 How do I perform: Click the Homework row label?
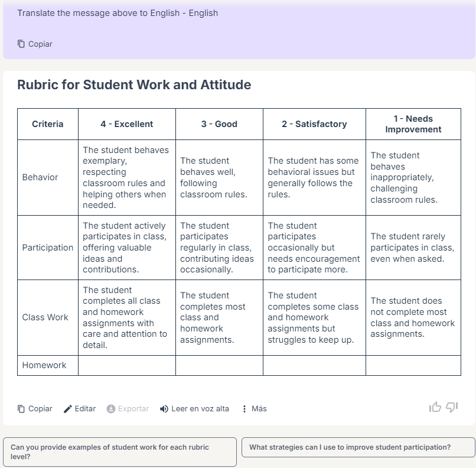tap(44, 365)
